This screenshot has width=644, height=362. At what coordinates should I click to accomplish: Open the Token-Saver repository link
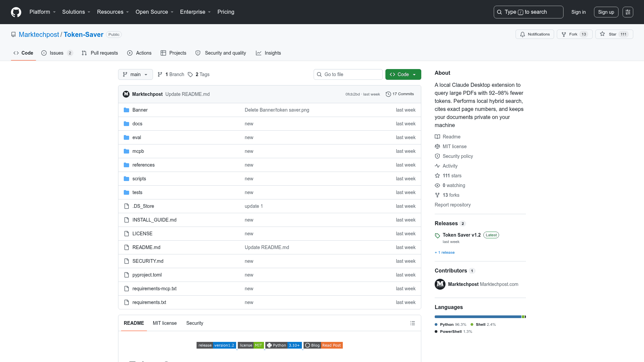click(84, 35)
